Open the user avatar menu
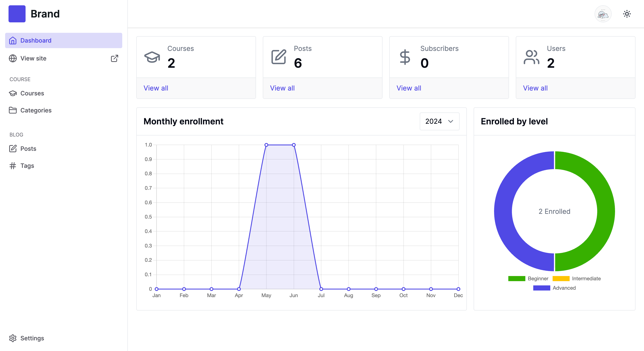 coord(603,14)
